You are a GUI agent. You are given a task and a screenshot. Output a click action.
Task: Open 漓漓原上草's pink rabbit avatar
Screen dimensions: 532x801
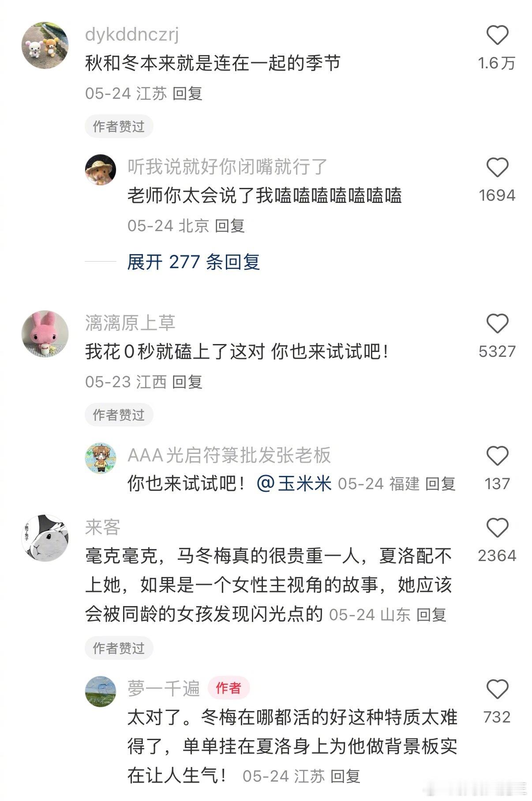point(45,334)
